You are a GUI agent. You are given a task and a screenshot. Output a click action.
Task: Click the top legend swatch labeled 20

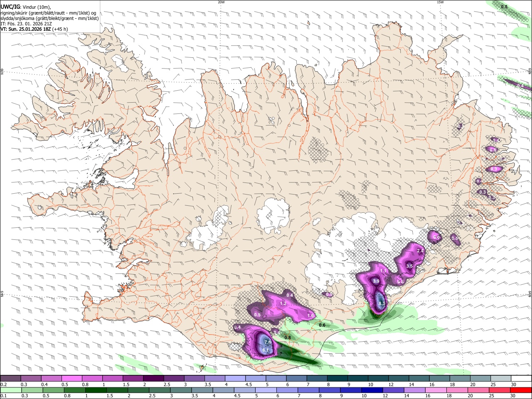[x=480, y=378]
